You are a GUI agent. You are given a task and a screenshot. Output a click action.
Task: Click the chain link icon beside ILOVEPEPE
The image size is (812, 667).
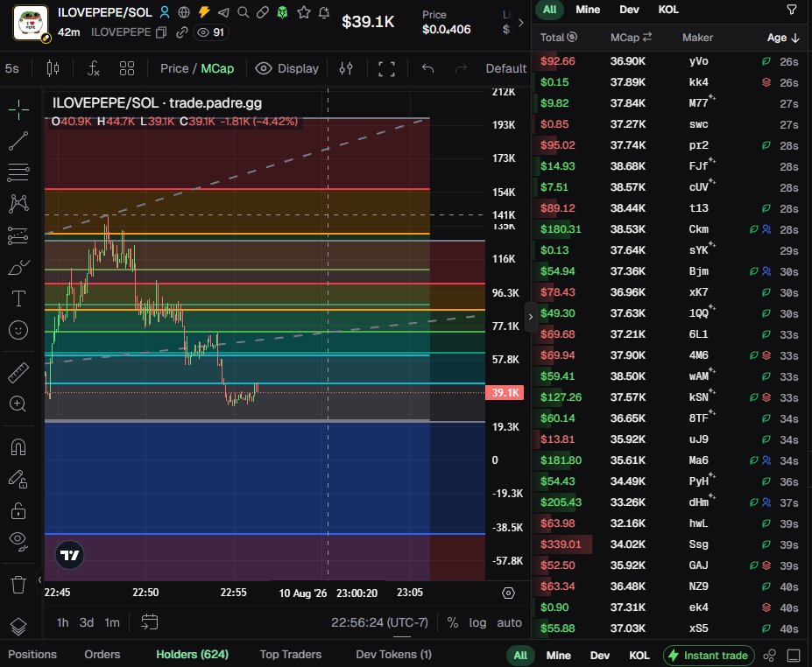point(181,32)
